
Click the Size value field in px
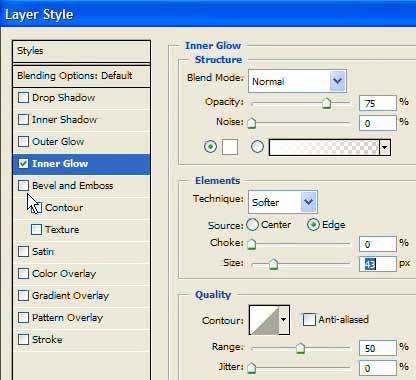(x=378, y=264)
